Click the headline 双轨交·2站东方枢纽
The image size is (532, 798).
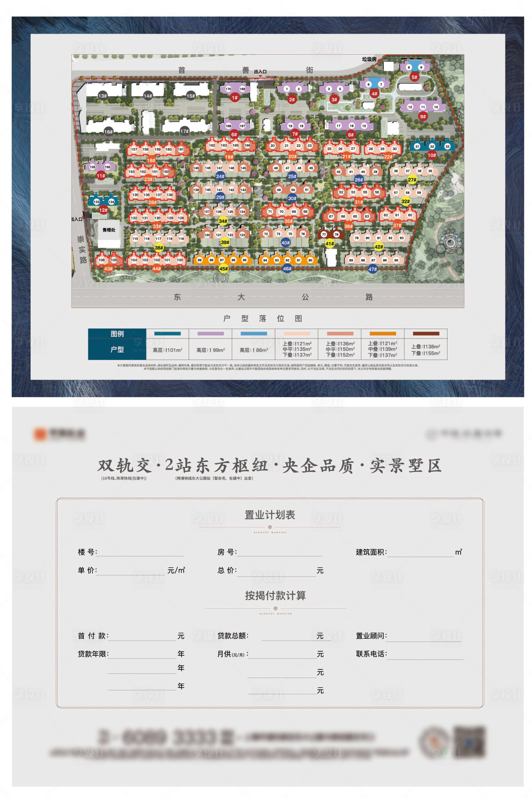pyautogui.click(x=183, y=465)
